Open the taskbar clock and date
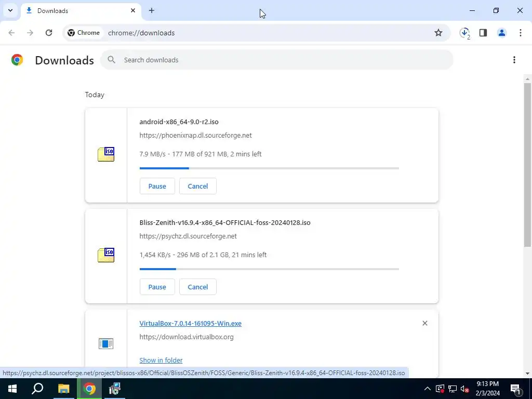The image size is (532, 399). [487, 389]
